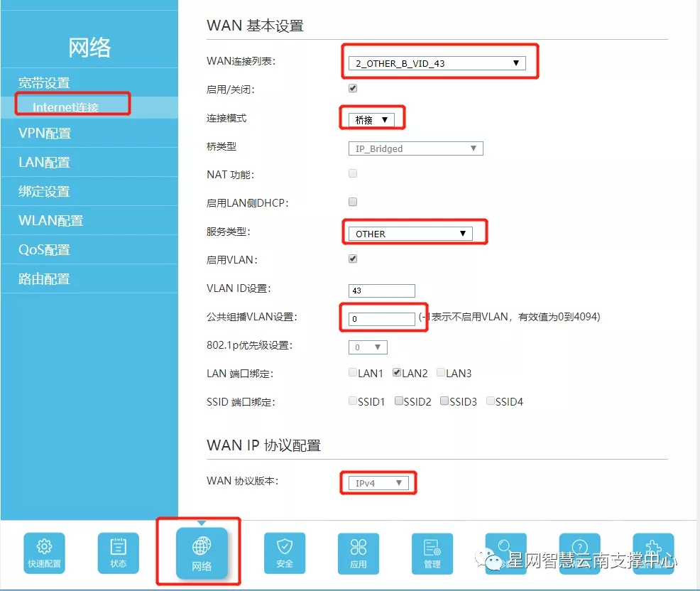The height and width of the screenshot is (591, 700).
Task: Open the 安全 shield icon
Action: 285,553
